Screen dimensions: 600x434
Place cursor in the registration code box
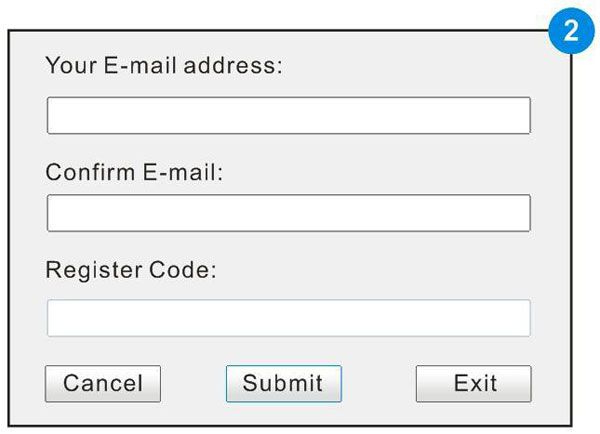[x=288, y=318]
